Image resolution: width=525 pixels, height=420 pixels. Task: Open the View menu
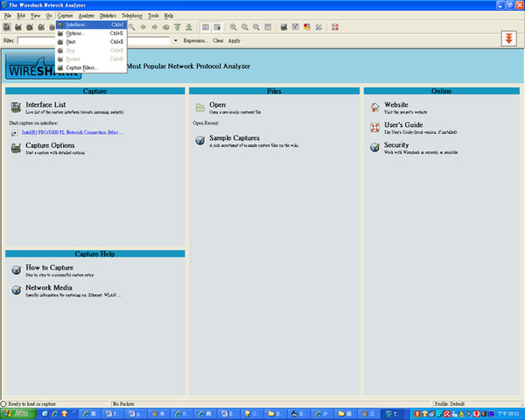(x=35, y=16)
